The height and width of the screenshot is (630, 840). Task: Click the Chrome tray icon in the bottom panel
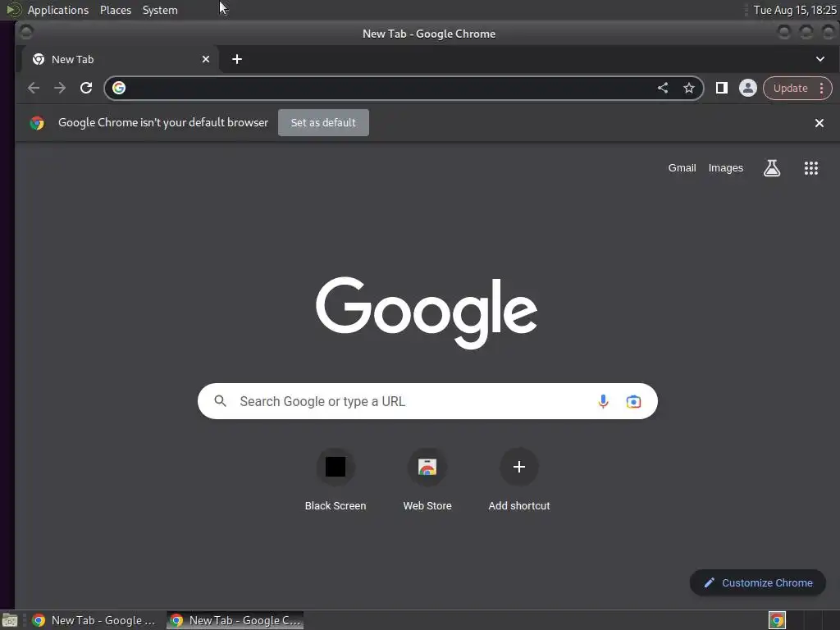(777, 620)
